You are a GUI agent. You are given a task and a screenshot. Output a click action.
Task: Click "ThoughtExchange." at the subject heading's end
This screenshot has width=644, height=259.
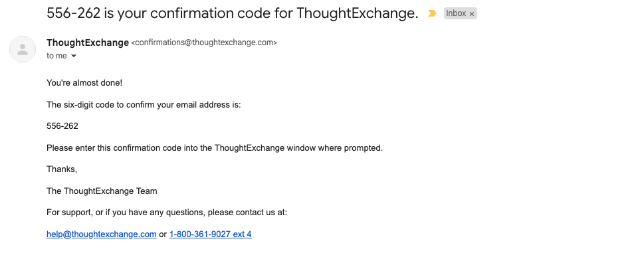pos(357,13)
